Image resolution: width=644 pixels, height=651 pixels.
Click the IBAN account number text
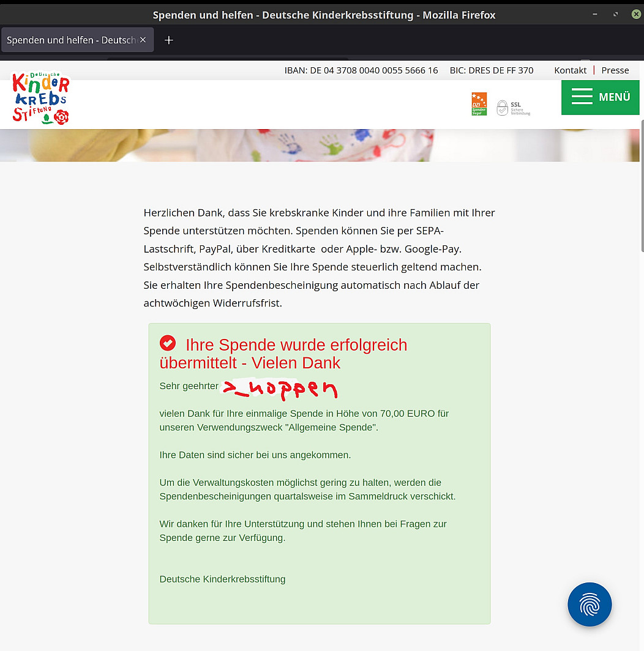[361, 70]
